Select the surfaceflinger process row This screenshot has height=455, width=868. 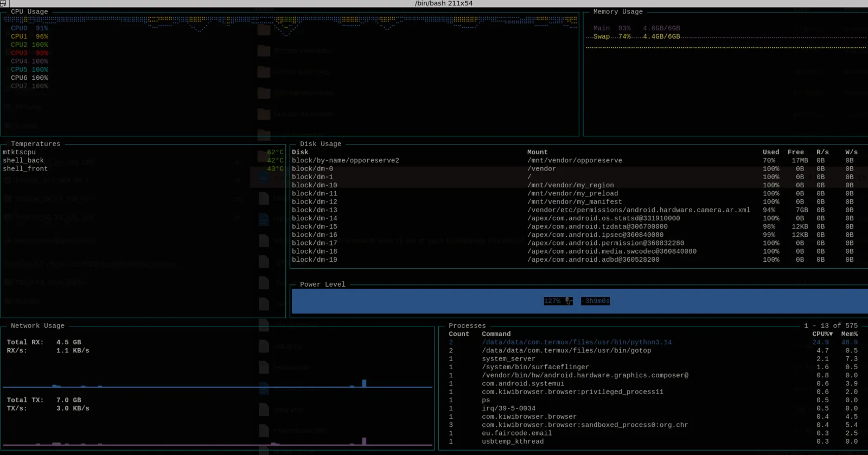tap(653, 367)
